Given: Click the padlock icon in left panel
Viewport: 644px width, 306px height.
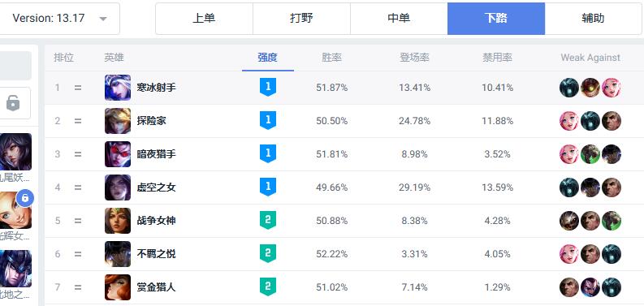Looking at the screenshot, I should pos(13,103).
